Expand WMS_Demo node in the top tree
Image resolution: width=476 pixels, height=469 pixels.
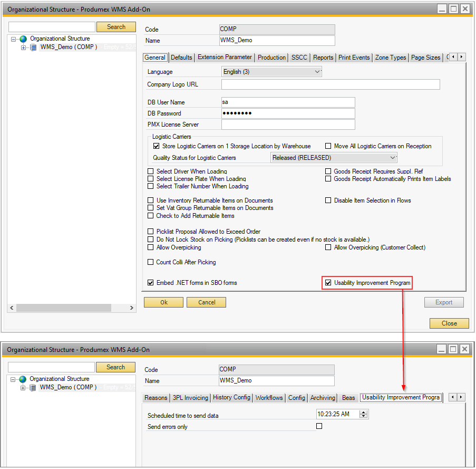pyautogui.click(x=23, y=47)
